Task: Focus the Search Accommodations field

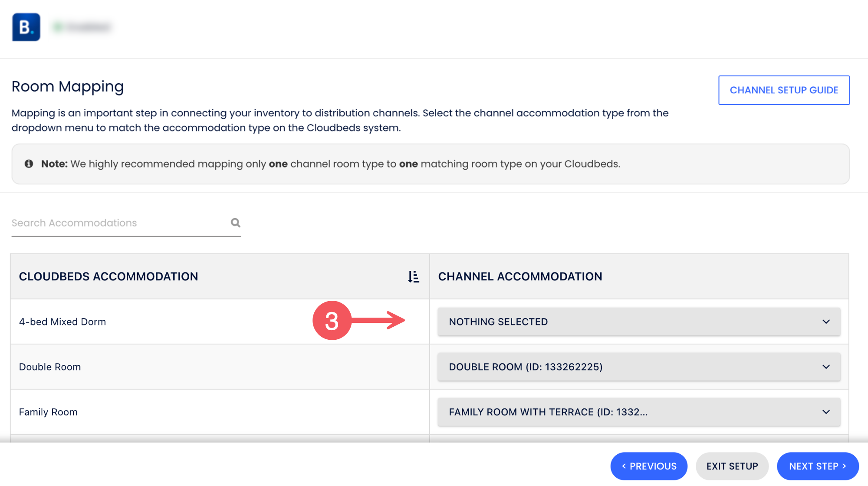Action: 117,223
